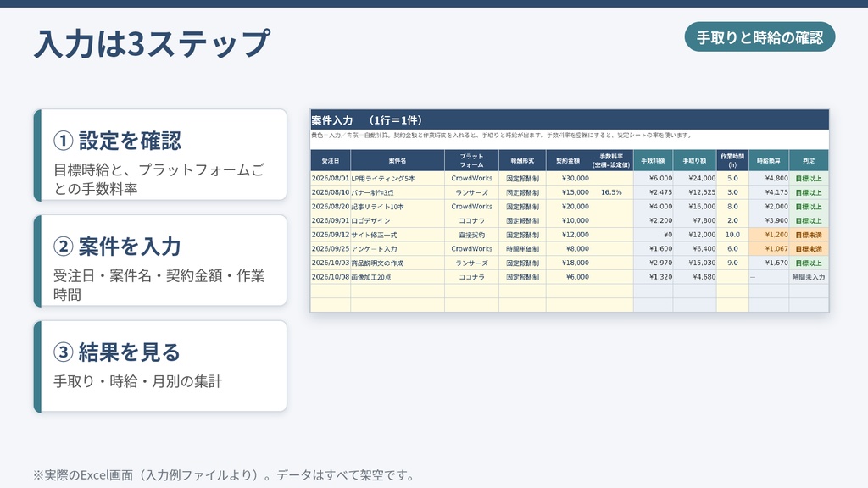Select the ② 案件を入力 step card
The height and width of the screenshot is (488, 868).
click(160, 261)
